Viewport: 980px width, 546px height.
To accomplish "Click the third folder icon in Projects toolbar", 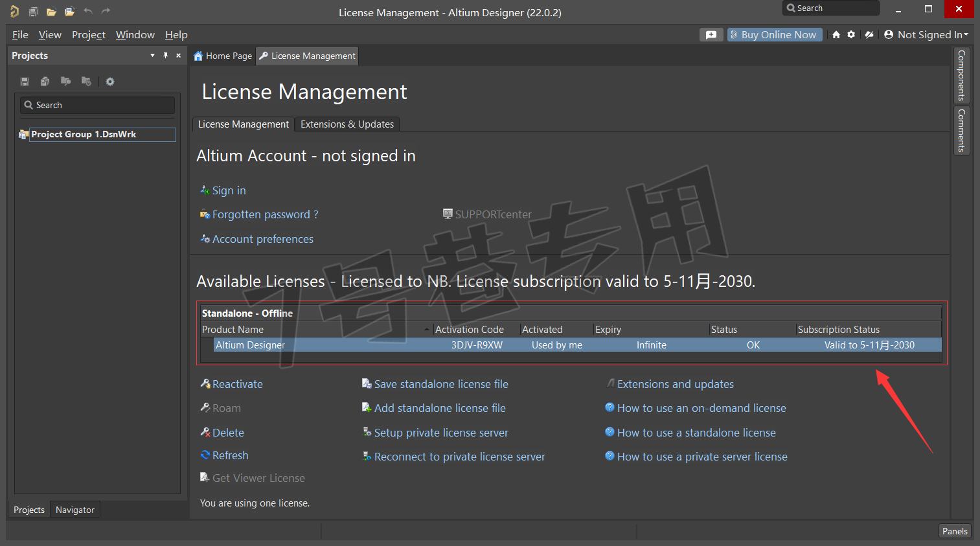I will point(65,82).
